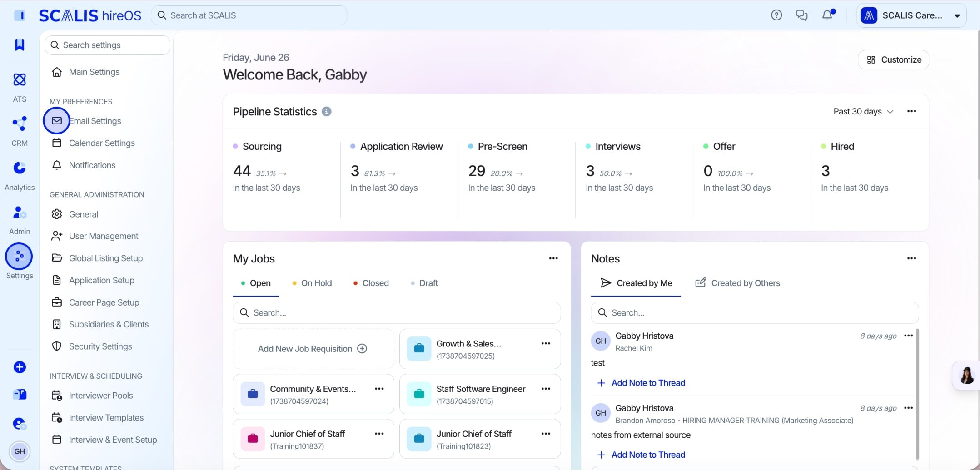980x470 pixels.
Task: Open options for Community & Events job
Action: (379, 389)
